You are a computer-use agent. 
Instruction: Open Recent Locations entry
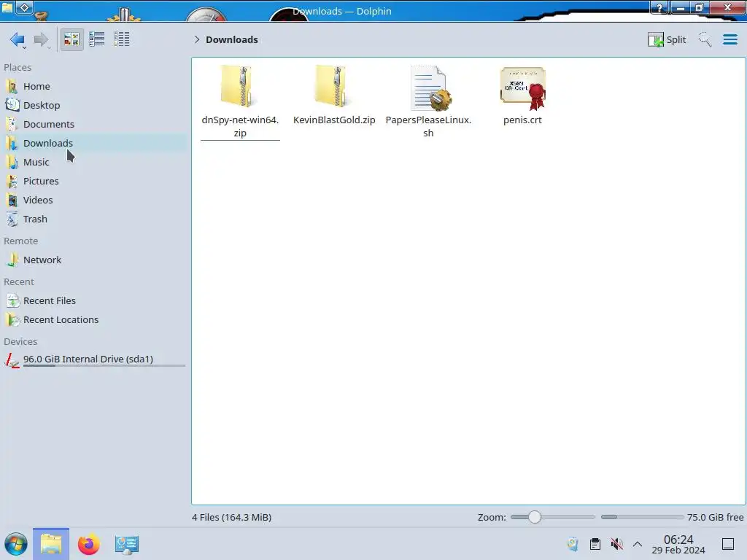point(94,320)
